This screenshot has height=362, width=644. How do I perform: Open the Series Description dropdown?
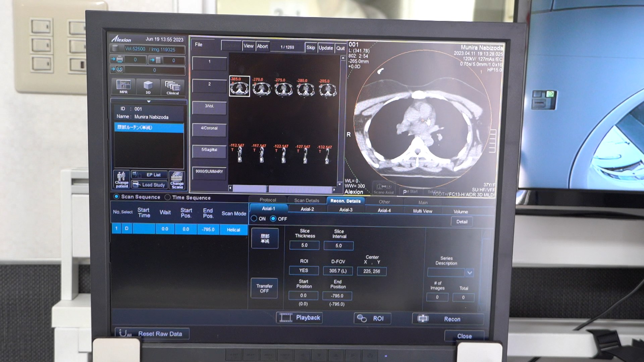click(470, 273)
